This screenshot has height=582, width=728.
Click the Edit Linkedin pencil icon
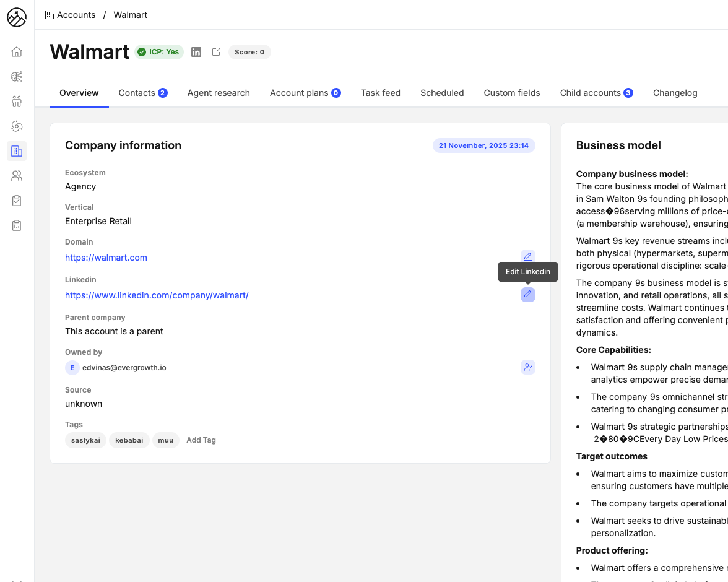[527, 295]
